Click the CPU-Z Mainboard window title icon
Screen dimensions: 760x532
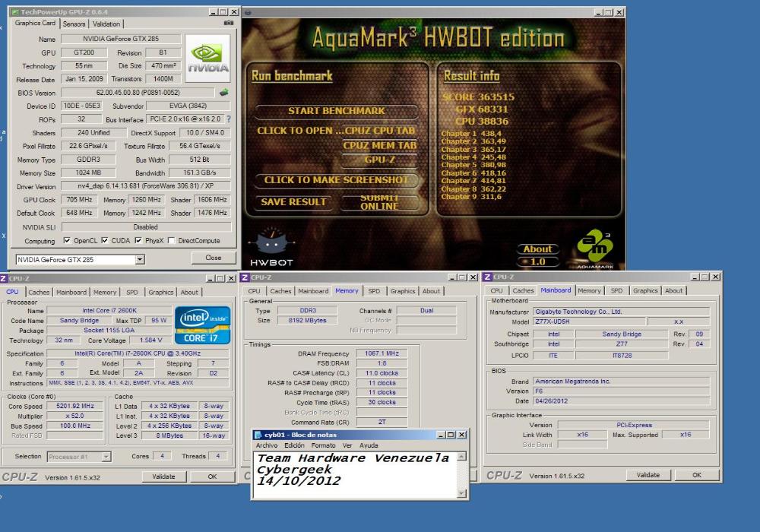pyautogui.click(x=487, y=277)
